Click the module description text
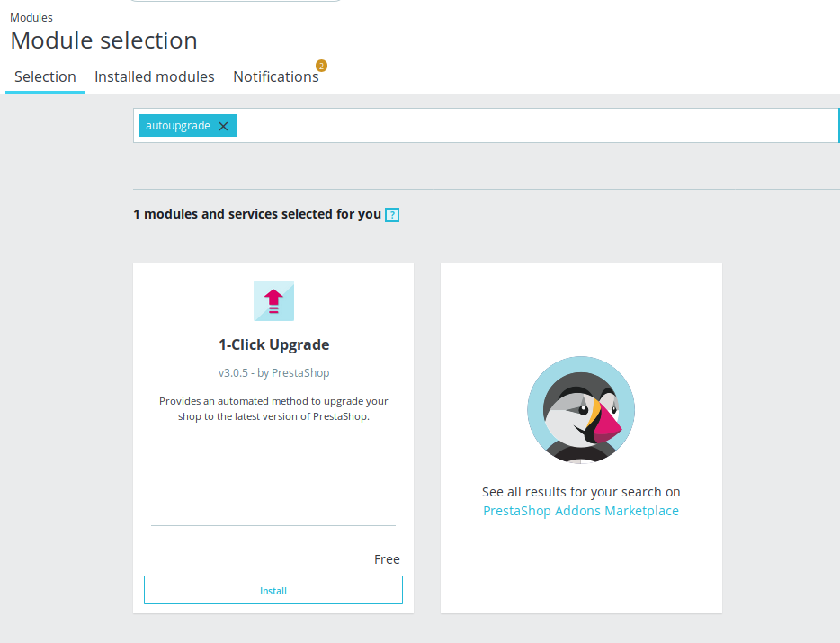 (x=273, y=409)
